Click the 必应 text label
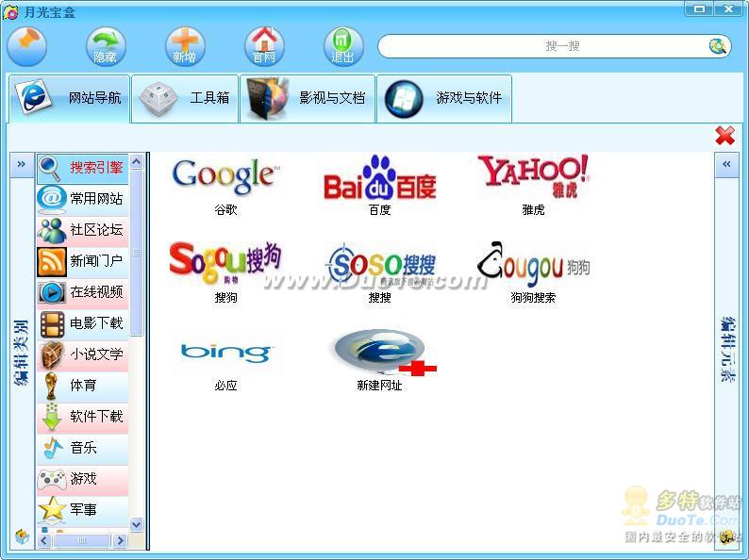The image size is (749, 560). 225,385
